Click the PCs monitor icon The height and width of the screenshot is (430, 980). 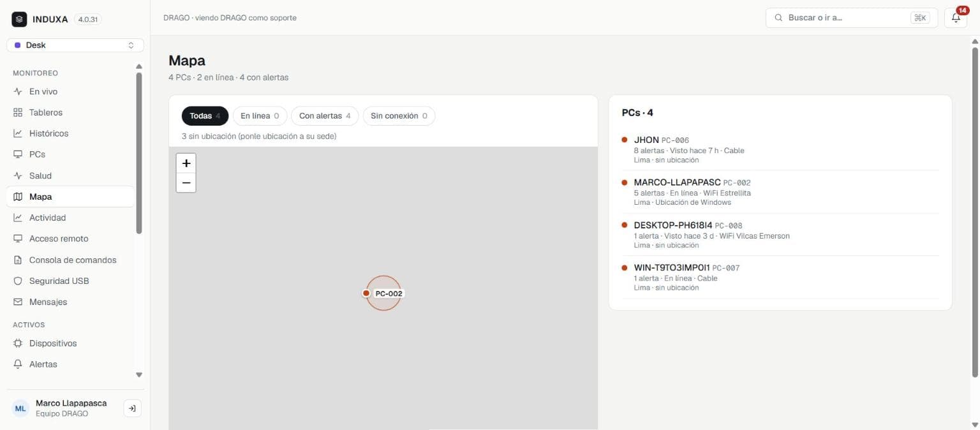coord(18,154)
